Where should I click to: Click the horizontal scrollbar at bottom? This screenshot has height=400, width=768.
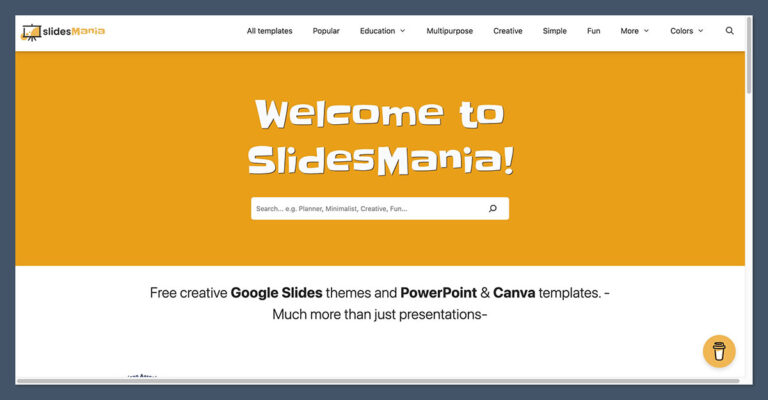pos(378,381)
